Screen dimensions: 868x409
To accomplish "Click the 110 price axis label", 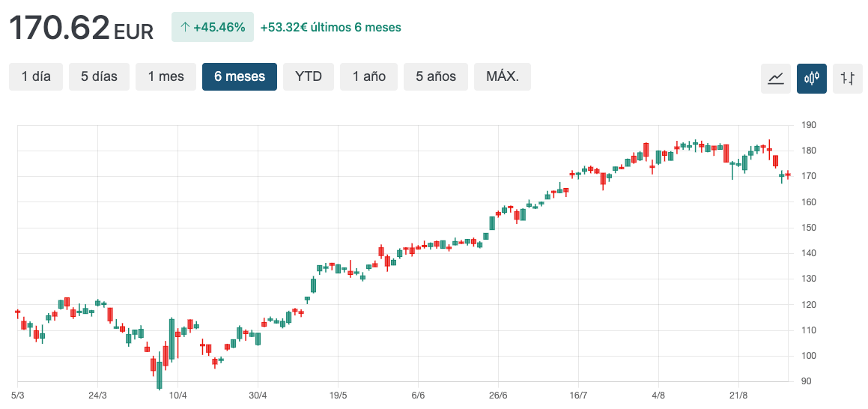I will click(x=809, y=330).
